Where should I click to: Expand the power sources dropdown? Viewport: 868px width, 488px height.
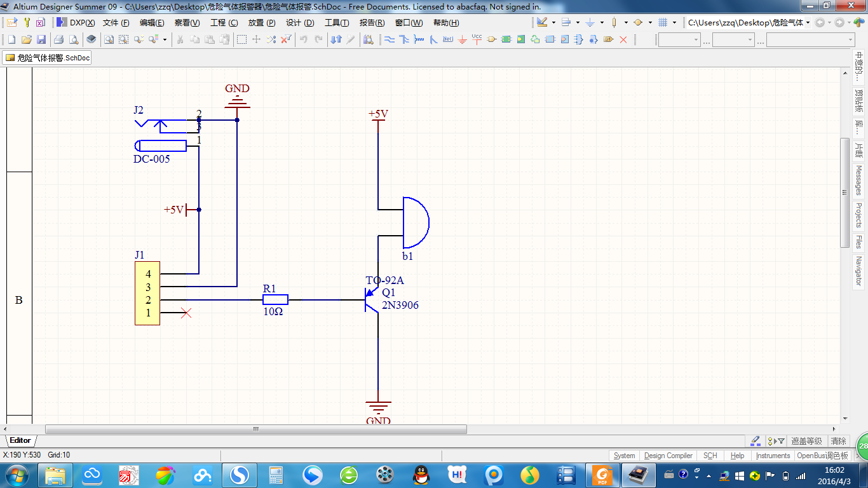point(602,22)
